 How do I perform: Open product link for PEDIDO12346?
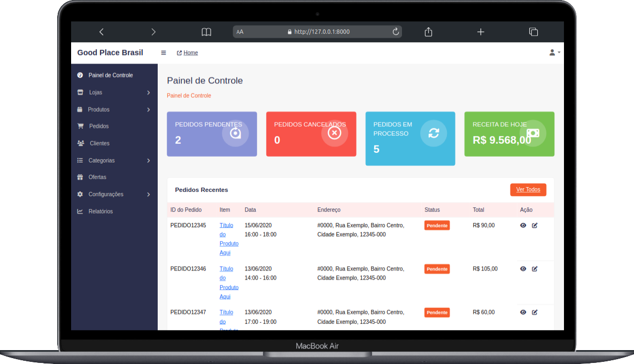pos(229,283)
